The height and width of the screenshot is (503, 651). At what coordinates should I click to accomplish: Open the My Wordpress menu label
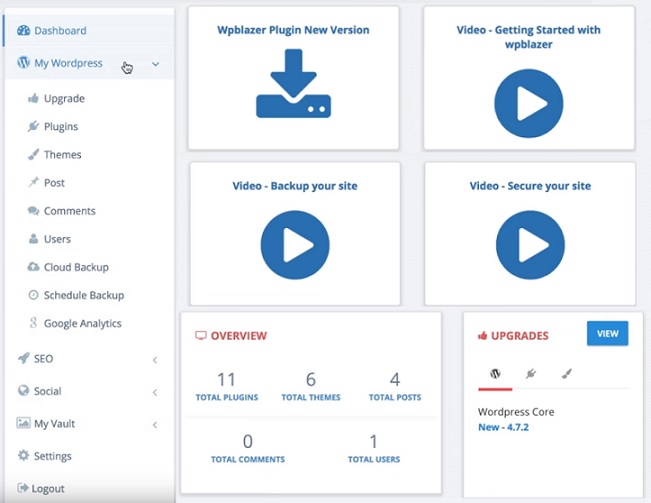click(x=68, y=63)
